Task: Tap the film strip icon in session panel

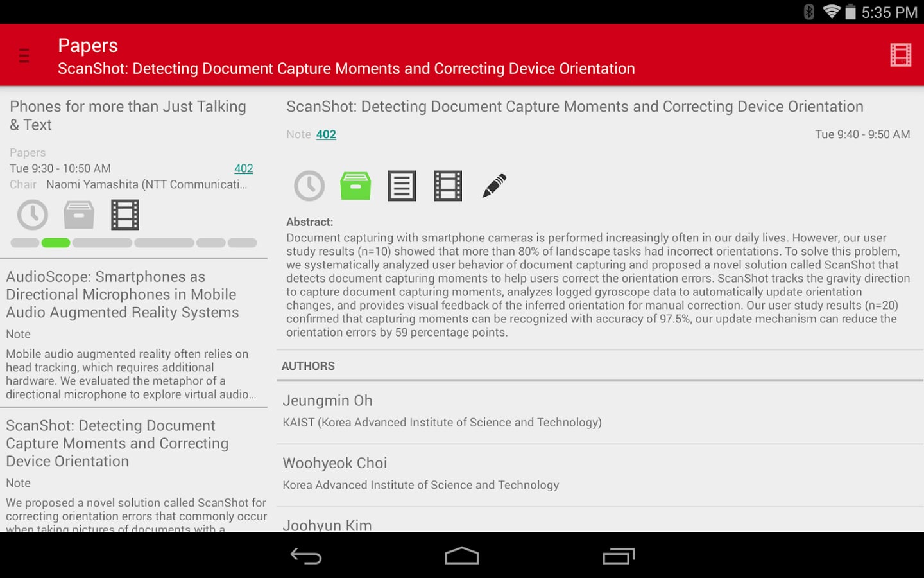Action: 125,215
